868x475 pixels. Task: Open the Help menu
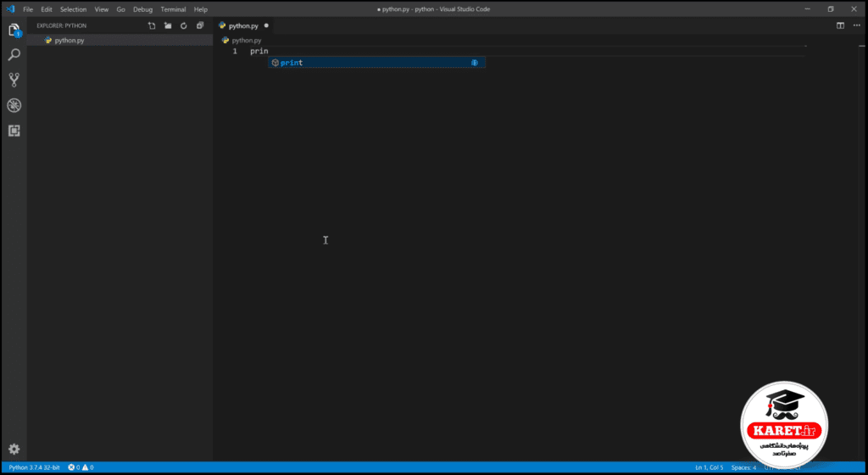[x=200, y=9]
